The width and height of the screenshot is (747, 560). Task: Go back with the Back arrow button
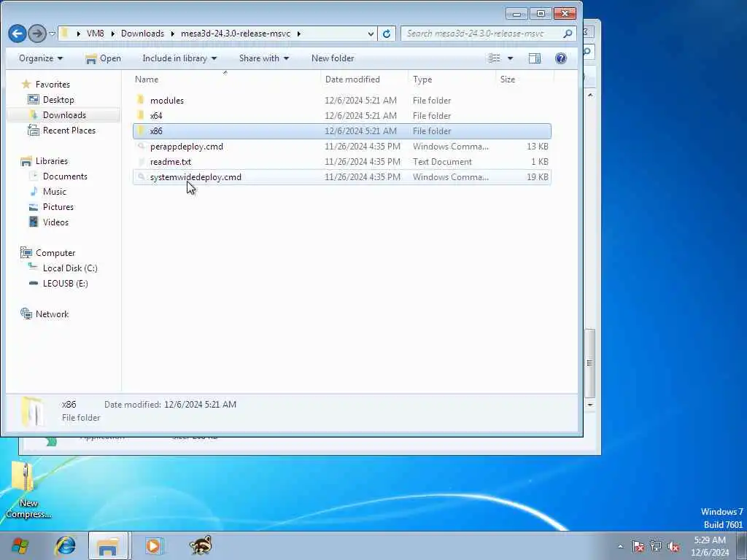point(18,34)
